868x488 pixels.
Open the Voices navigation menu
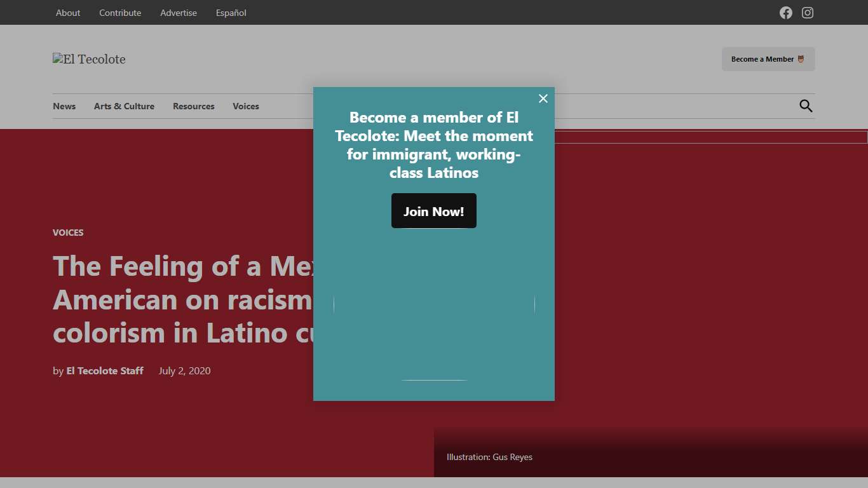tap(245, 106)
